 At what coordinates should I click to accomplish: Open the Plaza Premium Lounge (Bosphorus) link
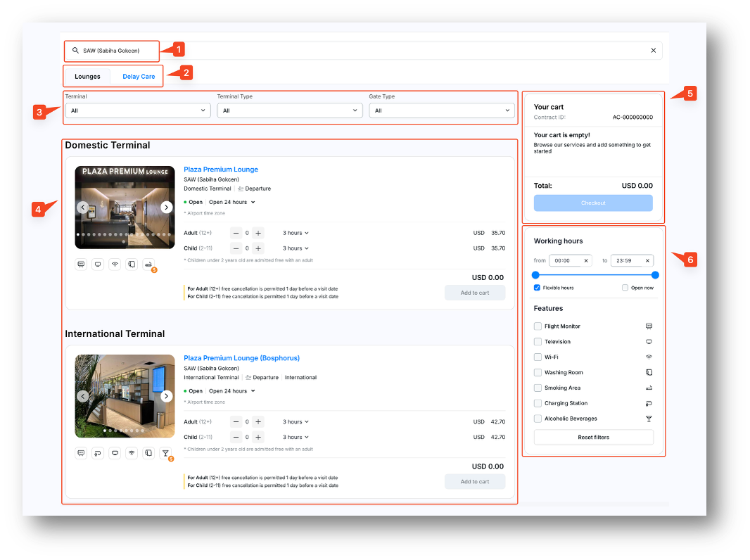click(x=241, y=358)
